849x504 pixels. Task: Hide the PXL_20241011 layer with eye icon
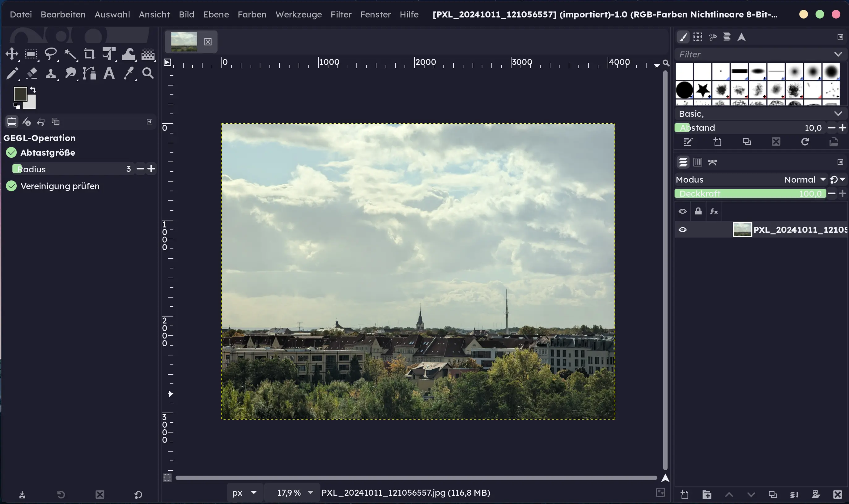[682, 230]
